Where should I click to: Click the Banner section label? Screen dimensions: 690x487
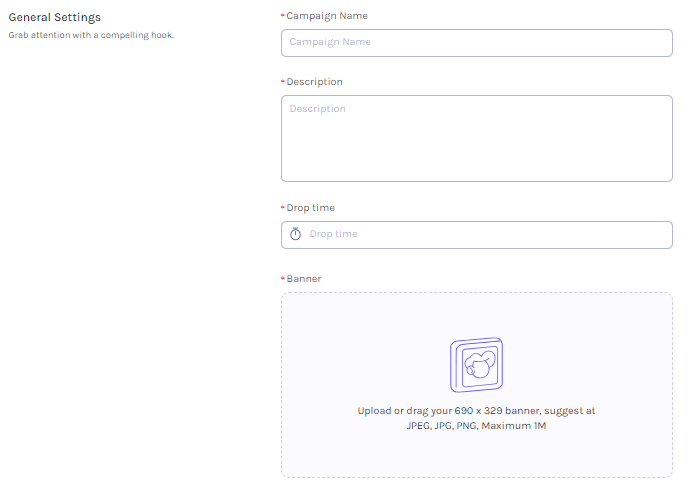point(304,278)
